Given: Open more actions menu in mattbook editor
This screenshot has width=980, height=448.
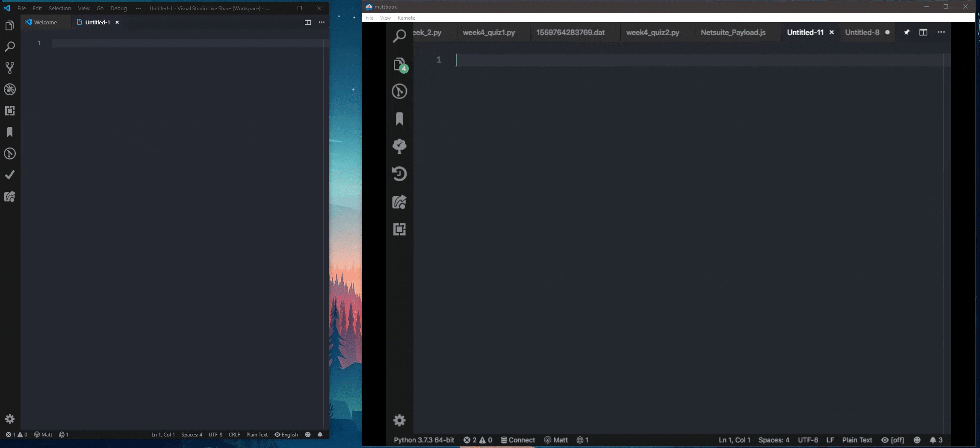Looking at the screenshot, I should (941, 32).
